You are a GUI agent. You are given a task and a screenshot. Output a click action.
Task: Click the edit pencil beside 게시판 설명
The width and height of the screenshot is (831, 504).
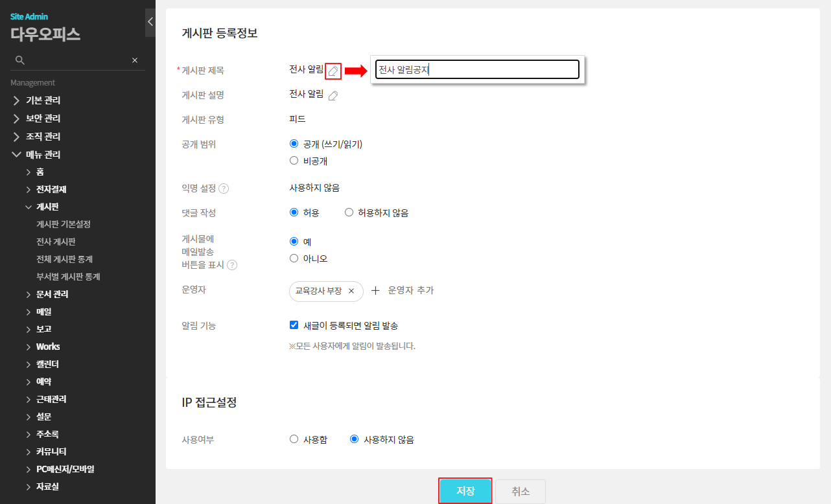333,96
